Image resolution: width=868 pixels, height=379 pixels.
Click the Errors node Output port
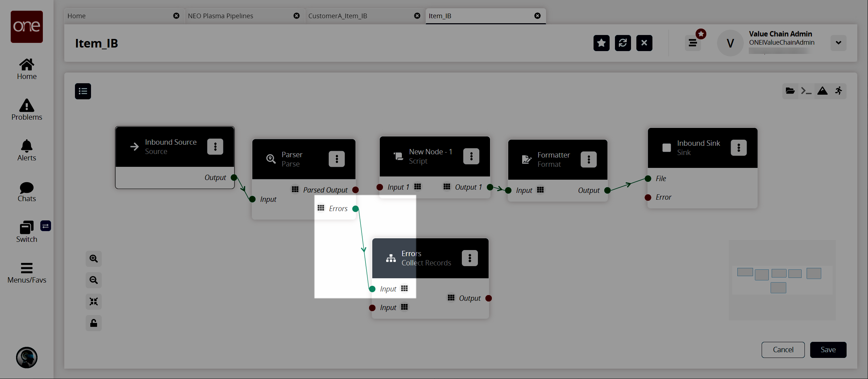[489, 298]
